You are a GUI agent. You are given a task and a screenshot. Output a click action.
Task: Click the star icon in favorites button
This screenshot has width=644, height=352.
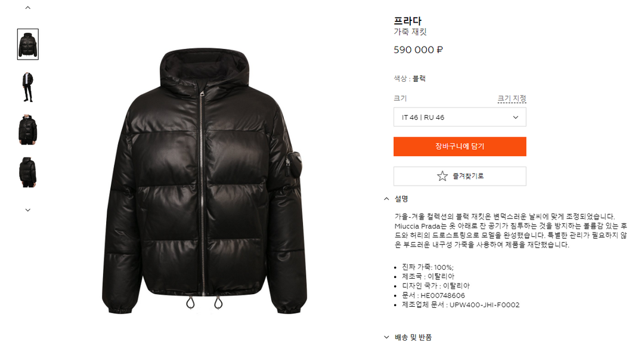click(442, 176)
